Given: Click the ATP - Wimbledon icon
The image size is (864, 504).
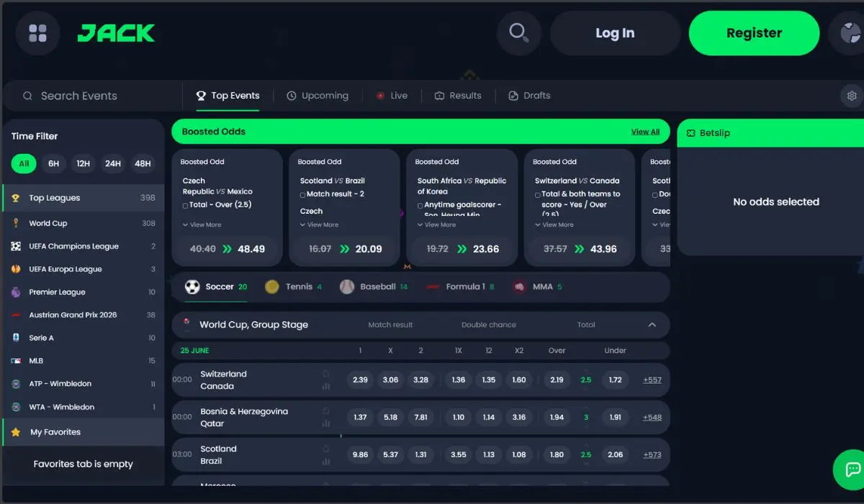Looking at the screenshot, I should 16,384.
